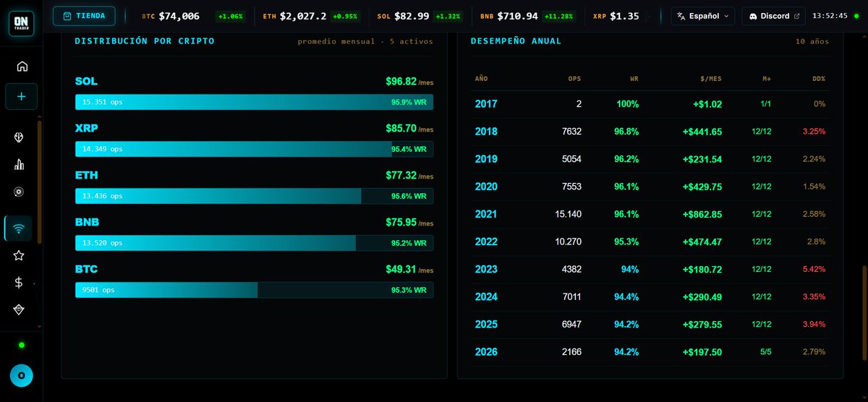The width and height of the screenshot is (868, 402).
Task: Select the 2022 year row
Action: pyautogui.click(x=650, y=242)
